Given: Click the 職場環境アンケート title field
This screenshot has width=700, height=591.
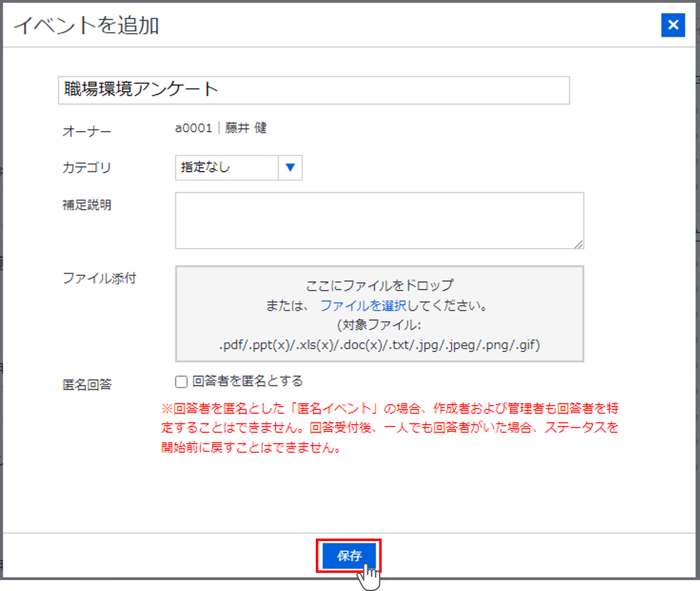Looking at the screenshot, I should (313, 90).
